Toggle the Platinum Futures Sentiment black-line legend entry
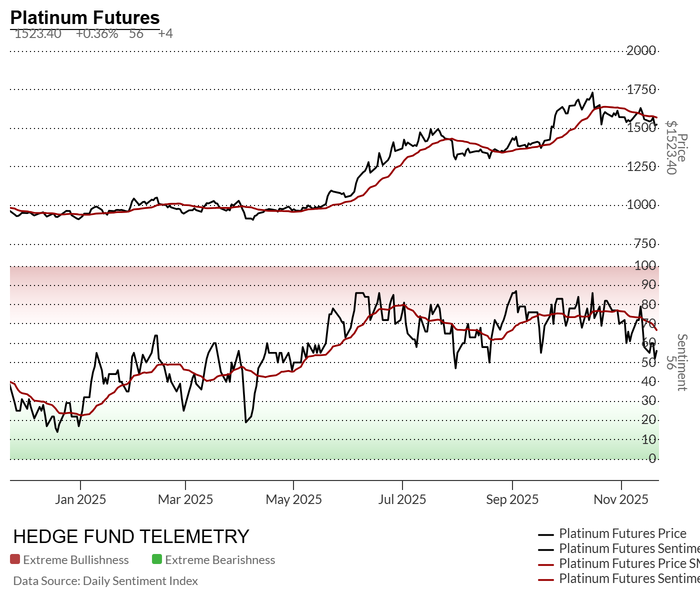 628,548
